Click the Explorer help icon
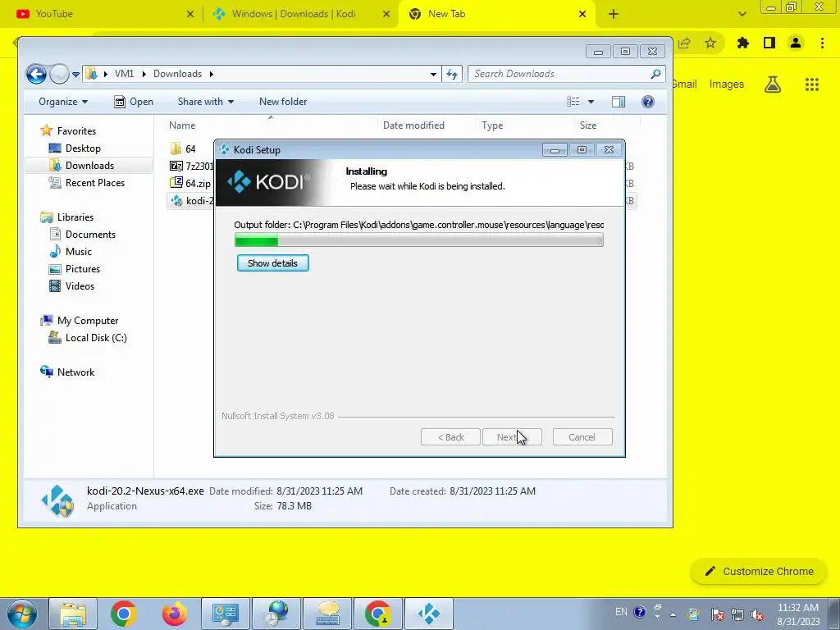 [648, 102]
